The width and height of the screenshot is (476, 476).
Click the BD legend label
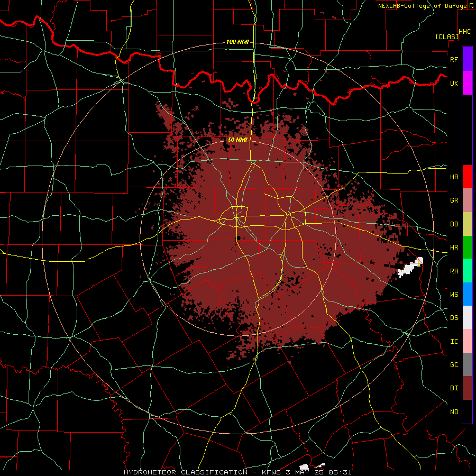click(454, 224)
